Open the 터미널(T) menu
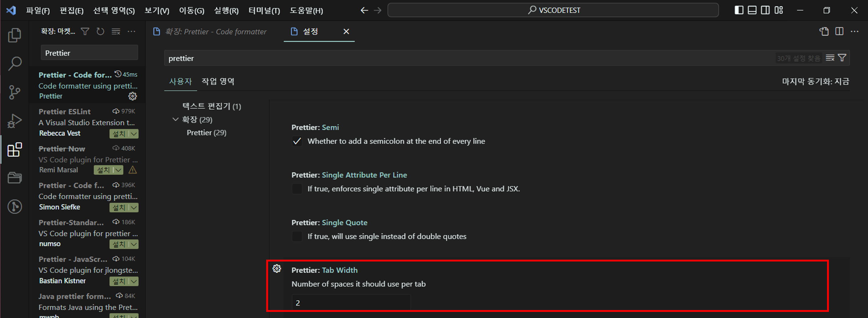The width and height of the screenshot is (868, 318). point(264,10)
